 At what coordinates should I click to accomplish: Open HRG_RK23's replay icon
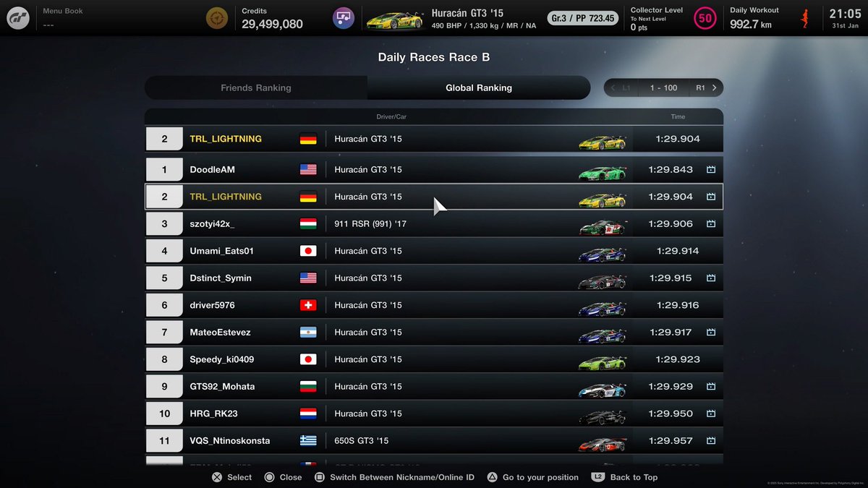tap(711, 414)
